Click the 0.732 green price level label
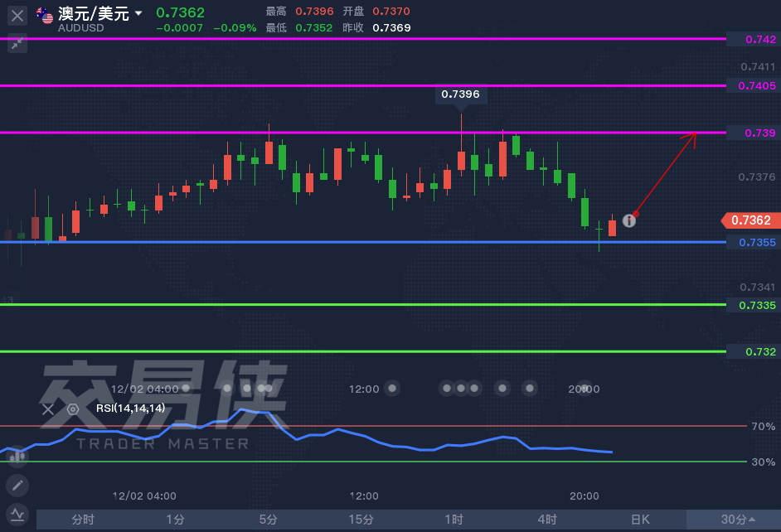 tap(754, 351)
